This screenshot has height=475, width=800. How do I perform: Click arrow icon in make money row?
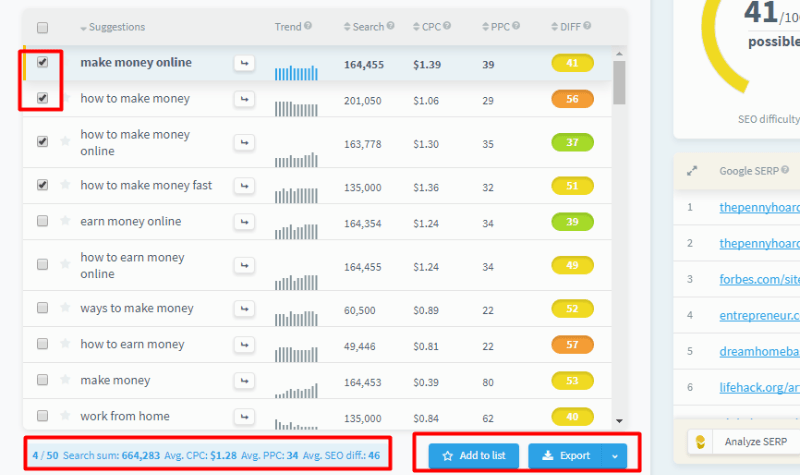244,381
